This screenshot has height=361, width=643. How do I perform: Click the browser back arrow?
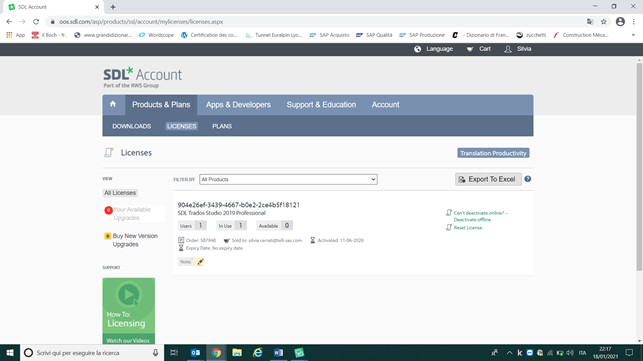click(x=9, y=22)
